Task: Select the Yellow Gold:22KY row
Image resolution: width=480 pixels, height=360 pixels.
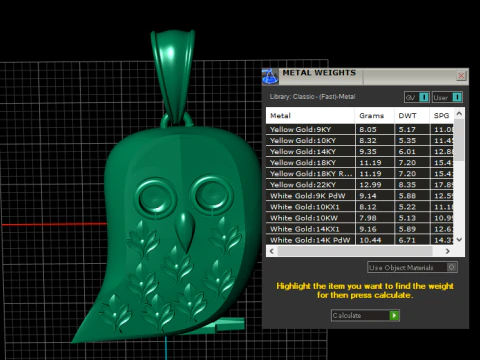Action: point(360,184)
